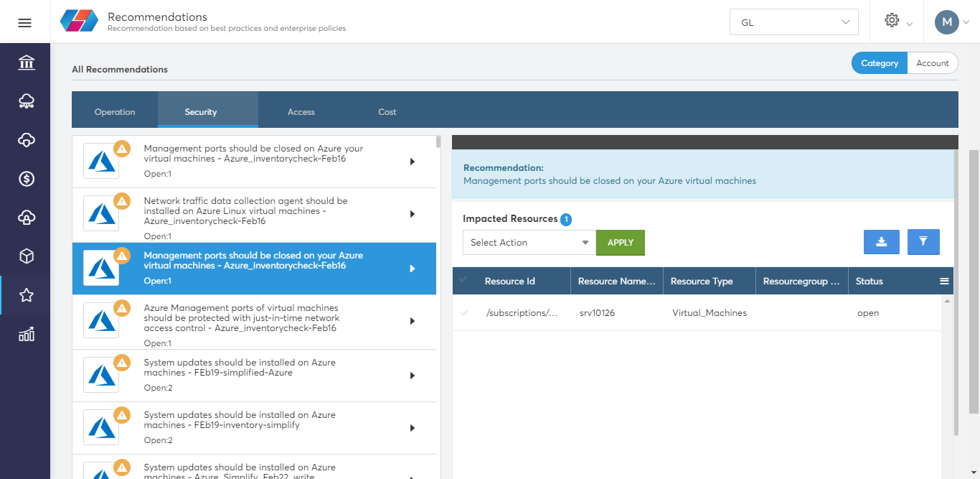The image size is (980, 479).
Task: Click the page vertical scrollbar
Action: click(x=974, y=282)
